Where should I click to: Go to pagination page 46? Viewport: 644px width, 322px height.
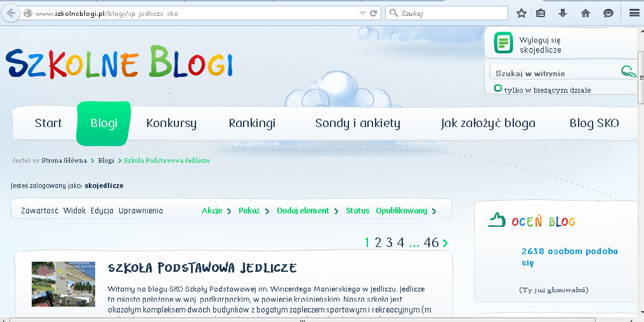click(431, 243)
